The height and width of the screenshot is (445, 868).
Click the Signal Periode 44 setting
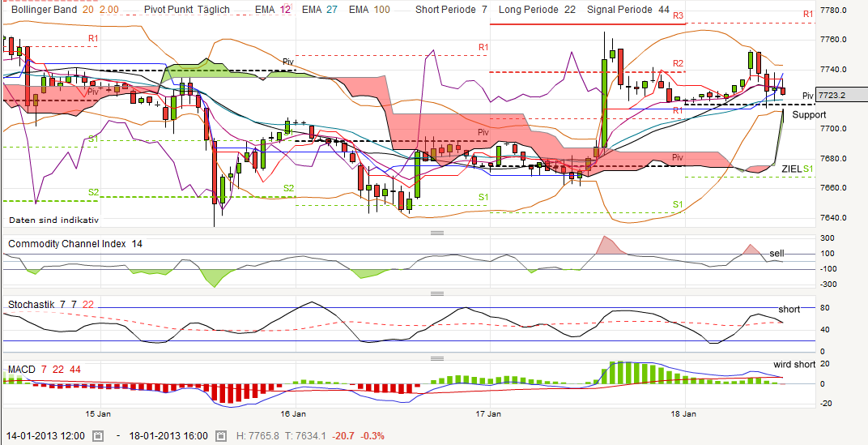coord(628,10)
